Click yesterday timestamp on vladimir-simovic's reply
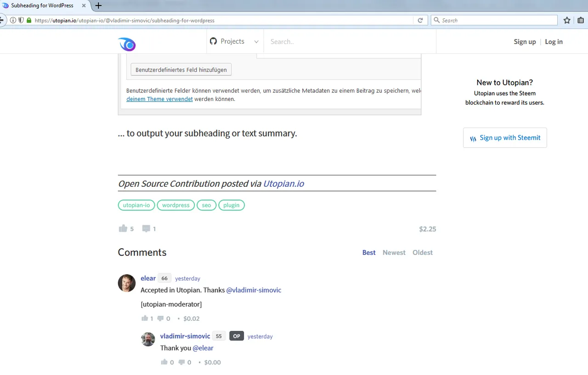This screenshot has width=588, height=375. (x=260, y=336)
